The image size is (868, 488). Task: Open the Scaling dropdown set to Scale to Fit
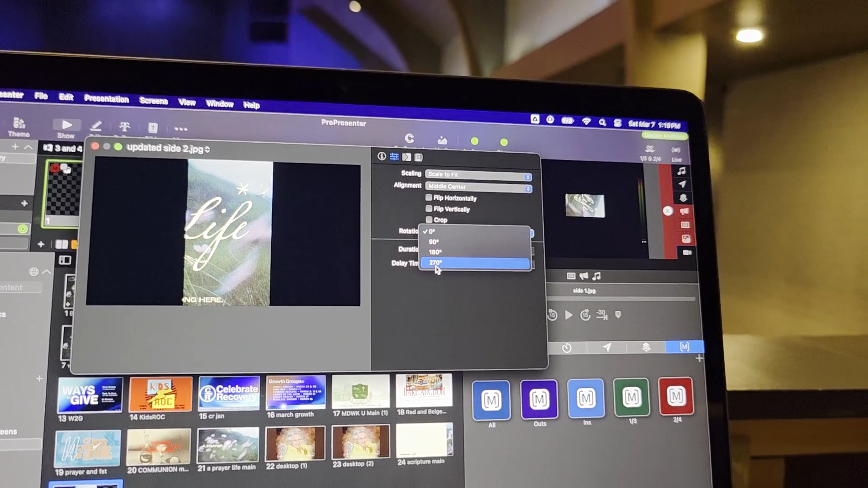(x=478, y=175)
